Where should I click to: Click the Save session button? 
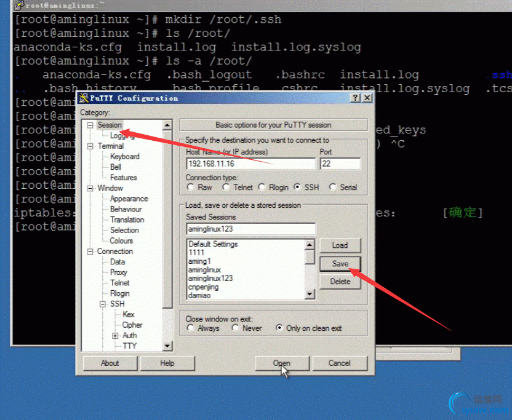point(340,264)
